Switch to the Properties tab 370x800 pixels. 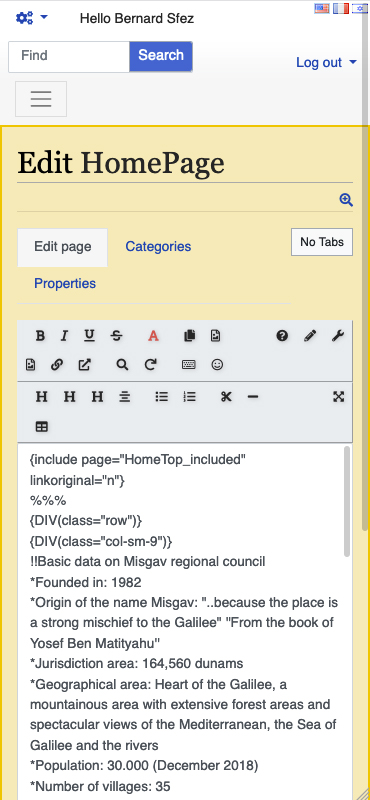tap(65, 284)
